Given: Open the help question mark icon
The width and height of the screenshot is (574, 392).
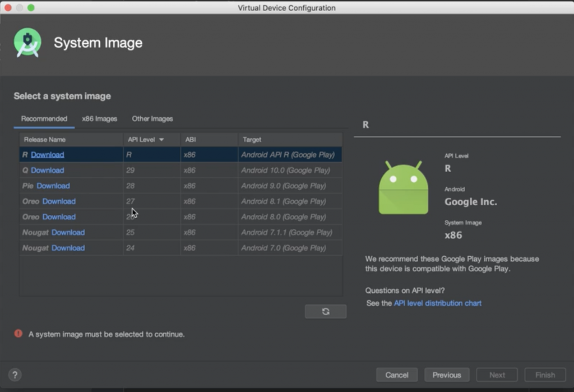Looking at the screenshot, I should 15,375.
